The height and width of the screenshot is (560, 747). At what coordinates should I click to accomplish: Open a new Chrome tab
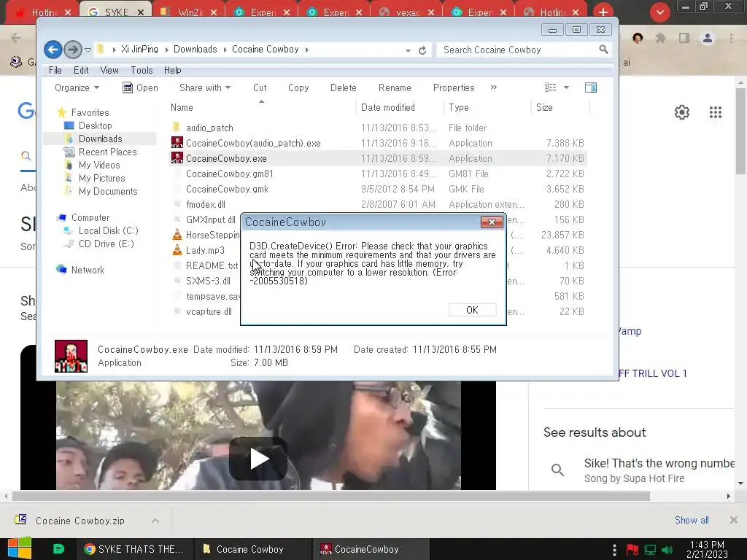(603, 12)
